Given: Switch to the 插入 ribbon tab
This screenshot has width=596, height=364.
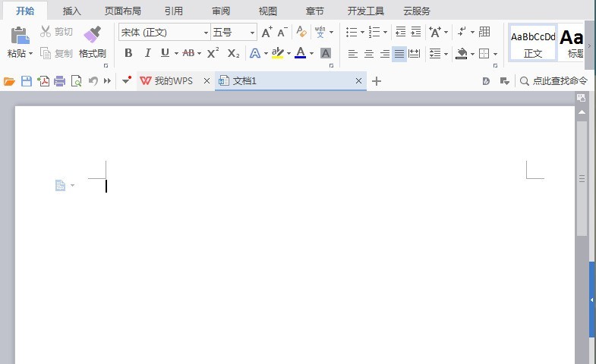Looking at the screenshot, I should [x=72, y=11].
